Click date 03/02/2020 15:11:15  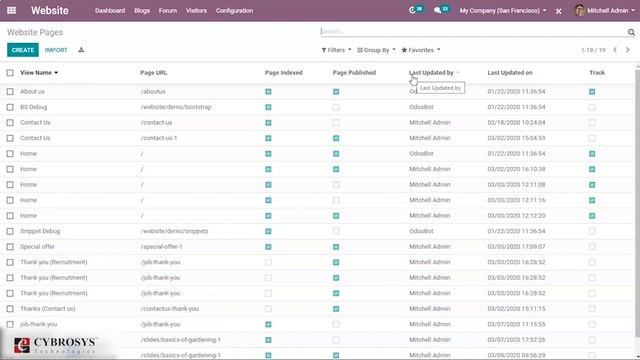pyautogui.click(x=516, y=309)
